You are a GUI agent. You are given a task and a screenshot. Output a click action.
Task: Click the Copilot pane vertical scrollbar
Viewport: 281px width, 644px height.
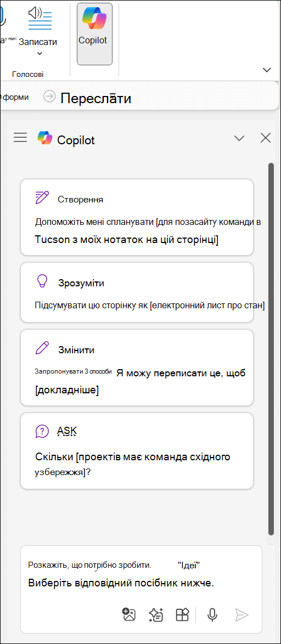click(x=271, y=349)
